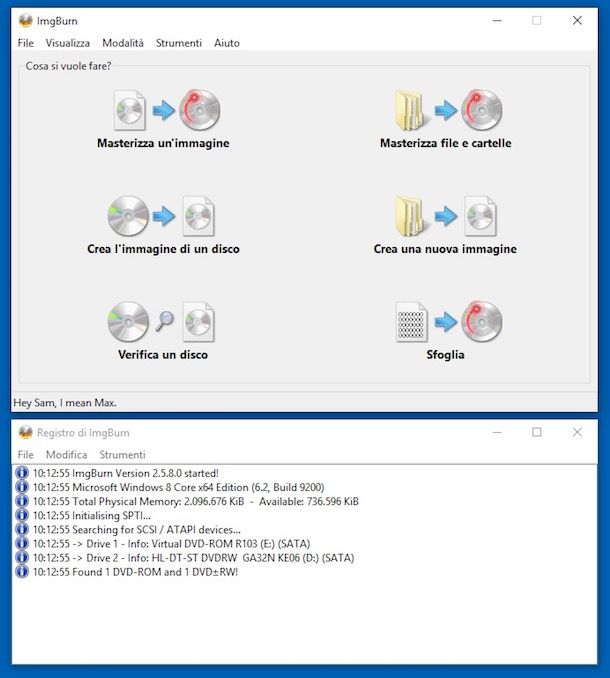Viewport: 610px width, 678px height.
Task: Click info icon beside the Drive 1 line
Action: (22, 543)
